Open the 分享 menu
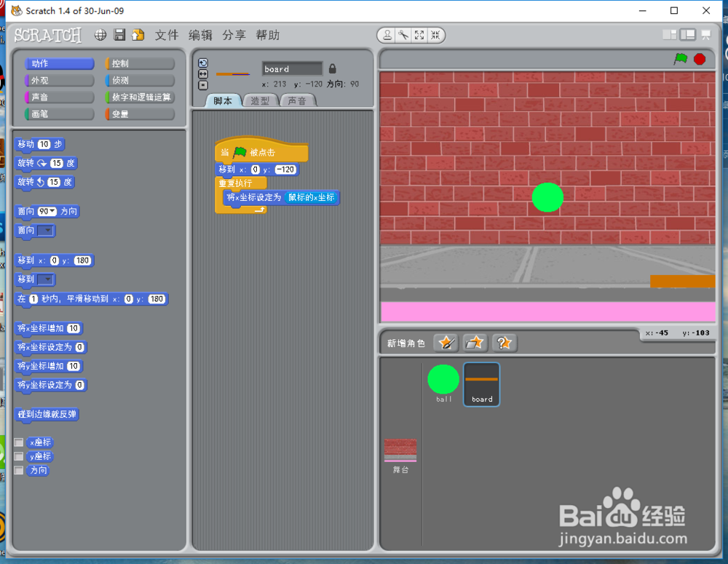728x564 pixels. point(234,35)
